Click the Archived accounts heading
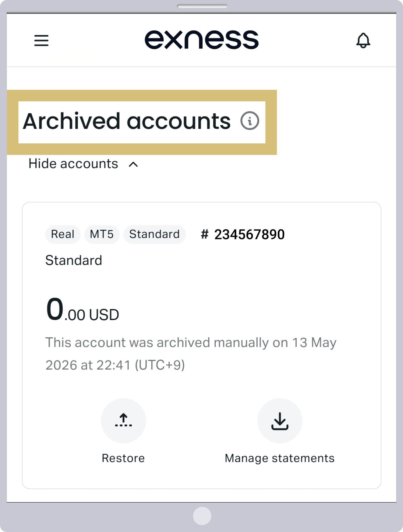 coord(127,121)
